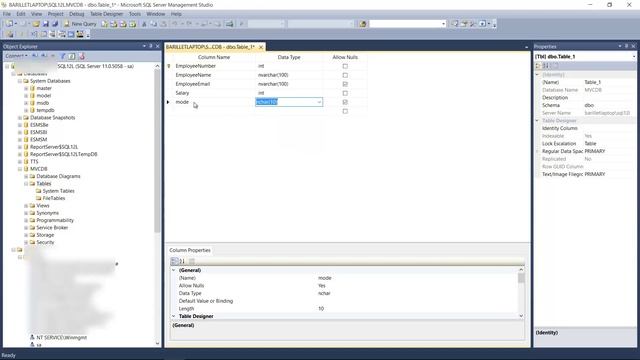Image resolution: width=640 pixels, height=360 pixels.
Task: Click the EmployeeName column name cell
Action: point(214,75)
